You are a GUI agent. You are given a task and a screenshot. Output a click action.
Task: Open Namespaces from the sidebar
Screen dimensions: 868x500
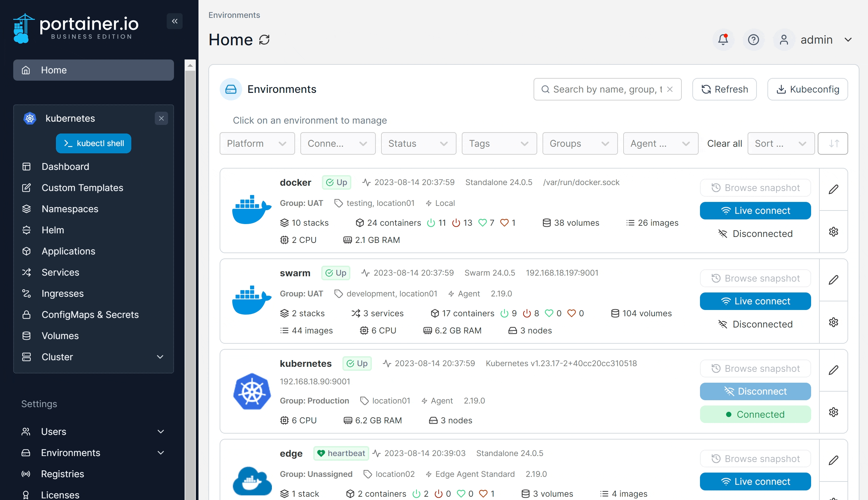click(70, 209)
